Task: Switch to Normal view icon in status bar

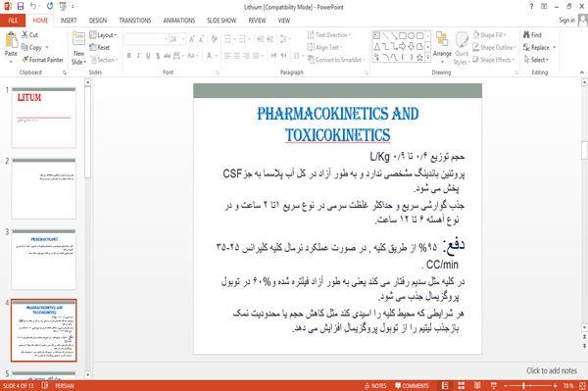Action: coord(445,386)
